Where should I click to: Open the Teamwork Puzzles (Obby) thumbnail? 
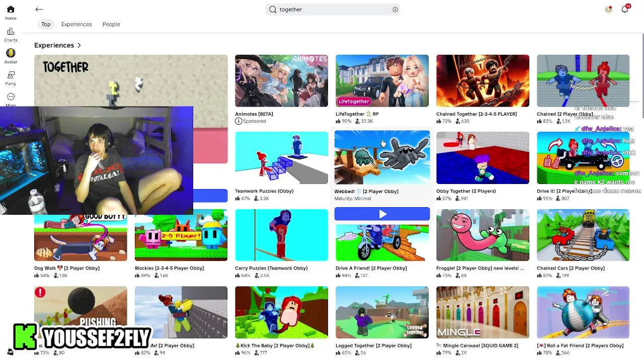tap(281, 158)
